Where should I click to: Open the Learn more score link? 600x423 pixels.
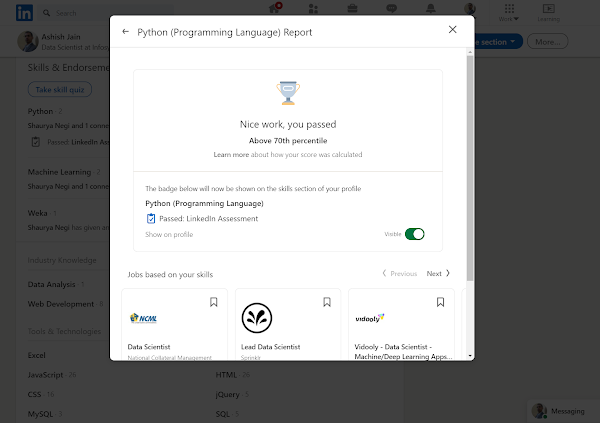pyautogui.click(x=231, y=155)
